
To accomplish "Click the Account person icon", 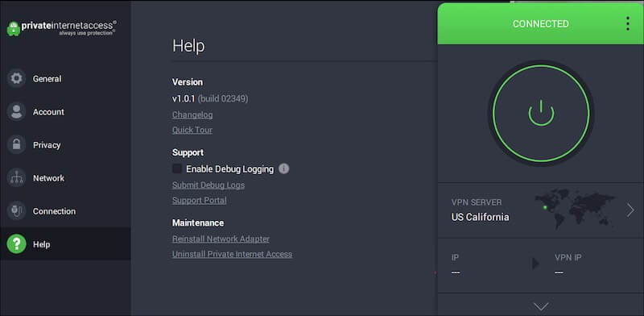I will pyautogui.click(x=16, y=111).
